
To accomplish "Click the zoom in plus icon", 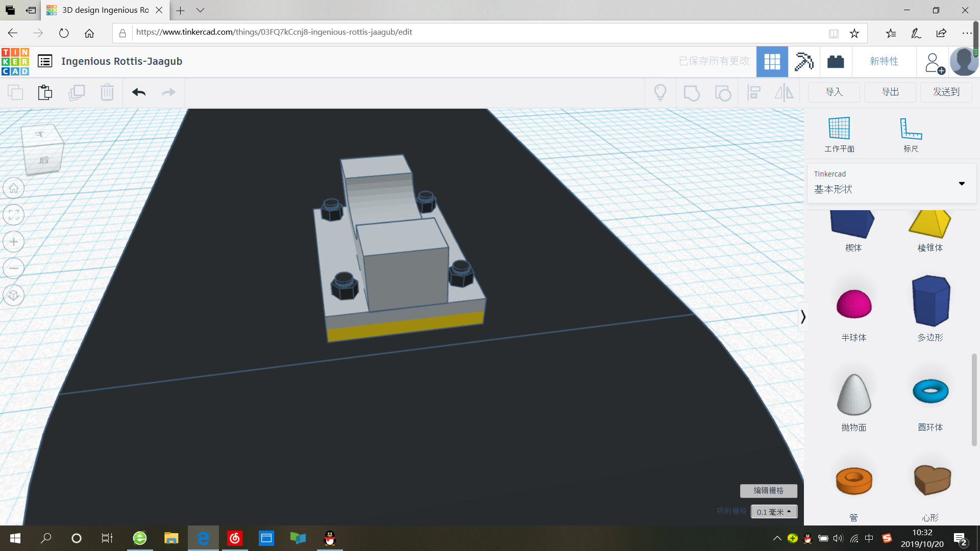I will pyautogui.click(x=14, y=242).
